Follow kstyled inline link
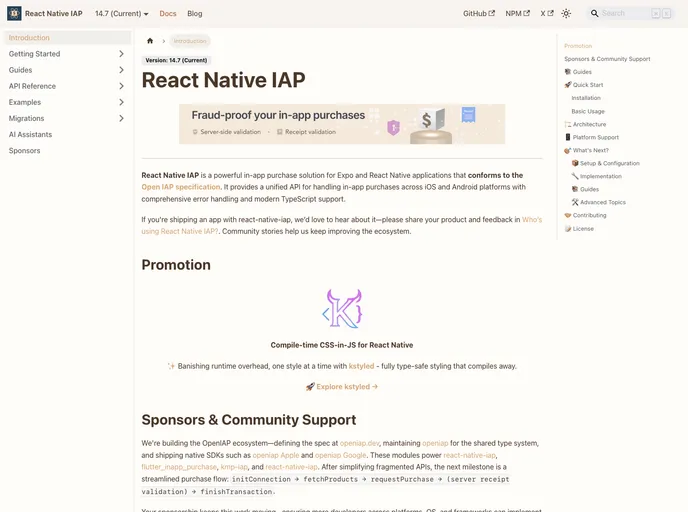 (x=361, y=366)
